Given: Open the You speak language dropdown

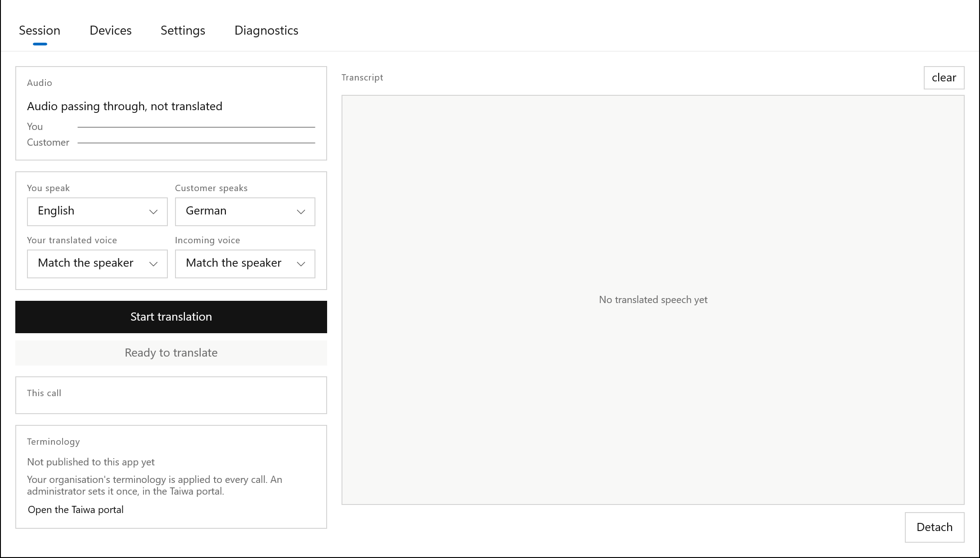Looking at the screenshot, I should pyautogui.click(x=97, y=212).
